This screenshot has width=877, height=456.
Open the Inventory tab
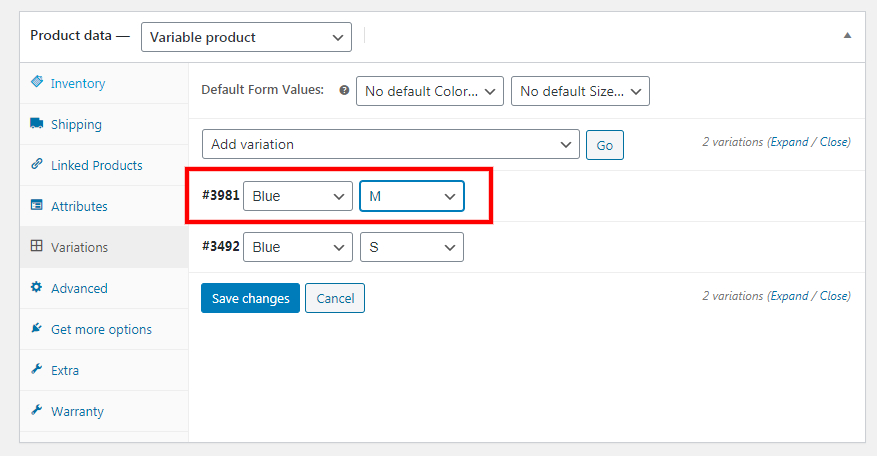pos(104,83)
